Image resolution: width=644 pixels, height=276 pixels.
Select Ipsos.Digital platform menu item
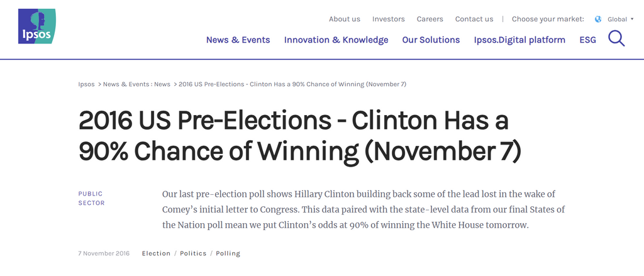click(519, 40)
